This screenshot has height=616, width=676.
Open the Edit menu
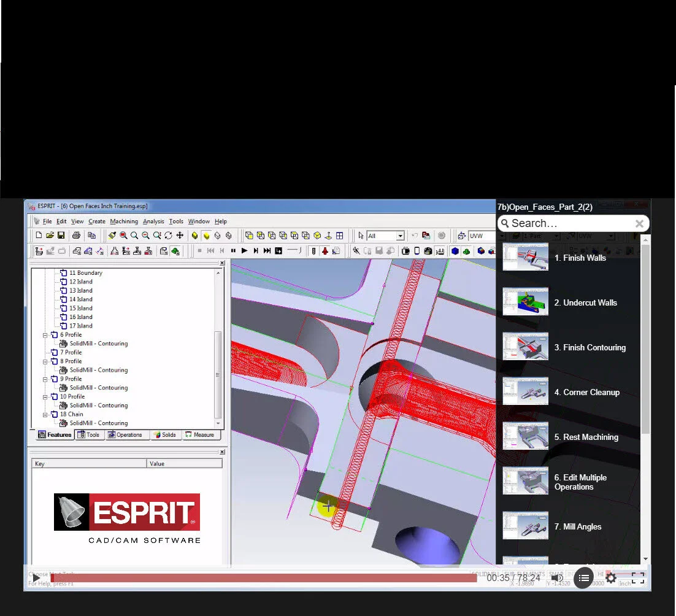point(61,221)
